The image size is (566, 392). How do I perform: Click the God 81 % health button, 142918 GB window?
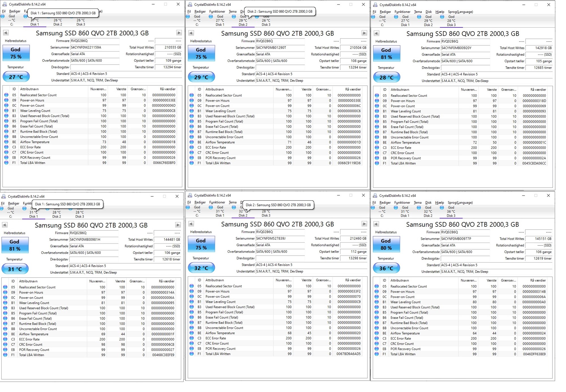(386, 53)
